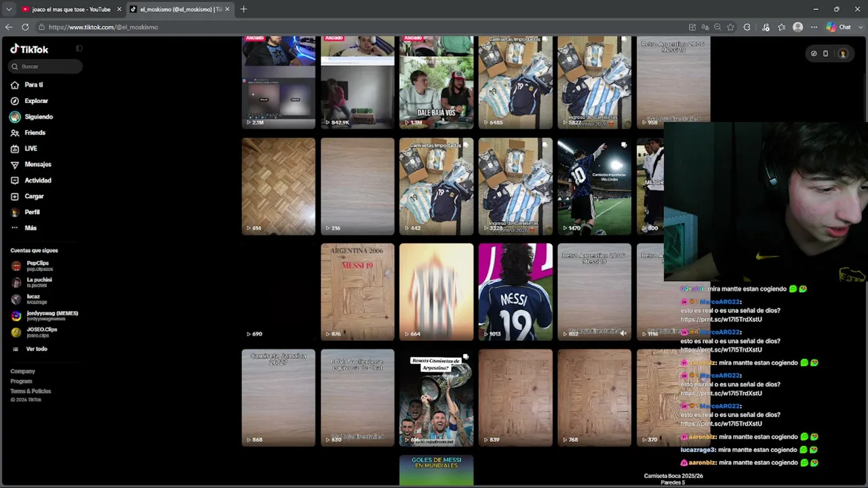Viewport: 868px width, 488px height.
Task: Expand the Company footer section
Action: 22,371
